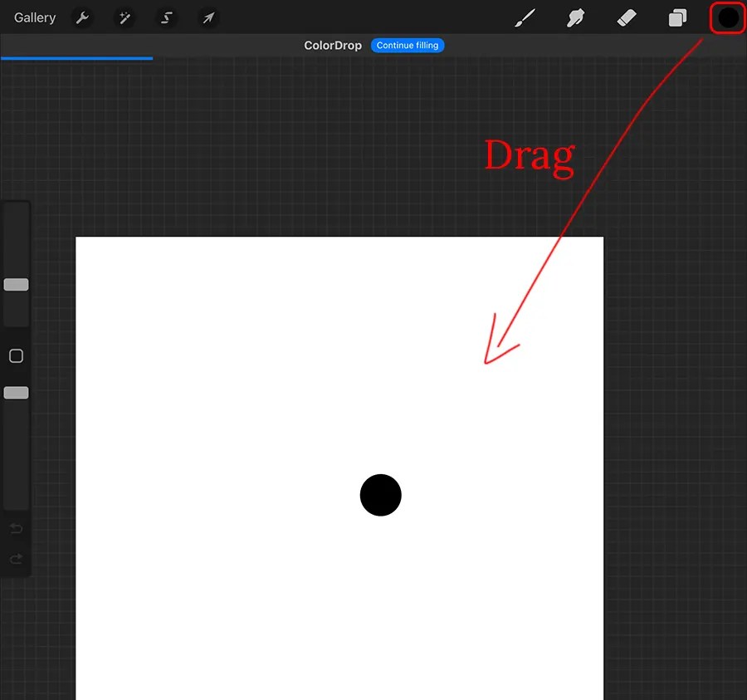Activate the Selection tool

point(166,17)
